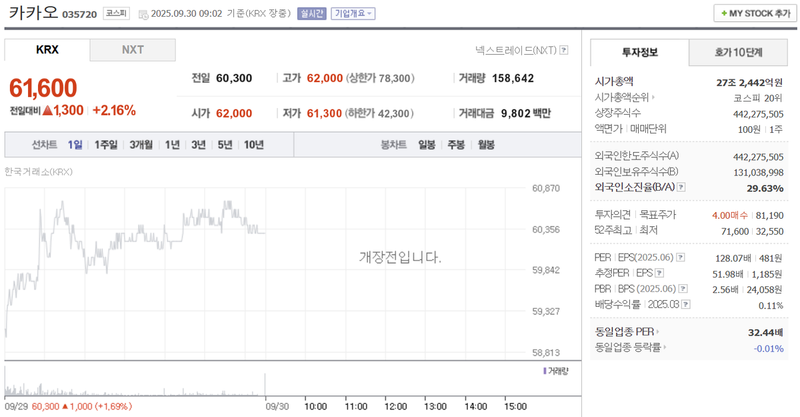Show the 일봉 candlestick chart
The height and width of the screenshot is (417, 800).
pyautogui.click(x=427, y=145)
